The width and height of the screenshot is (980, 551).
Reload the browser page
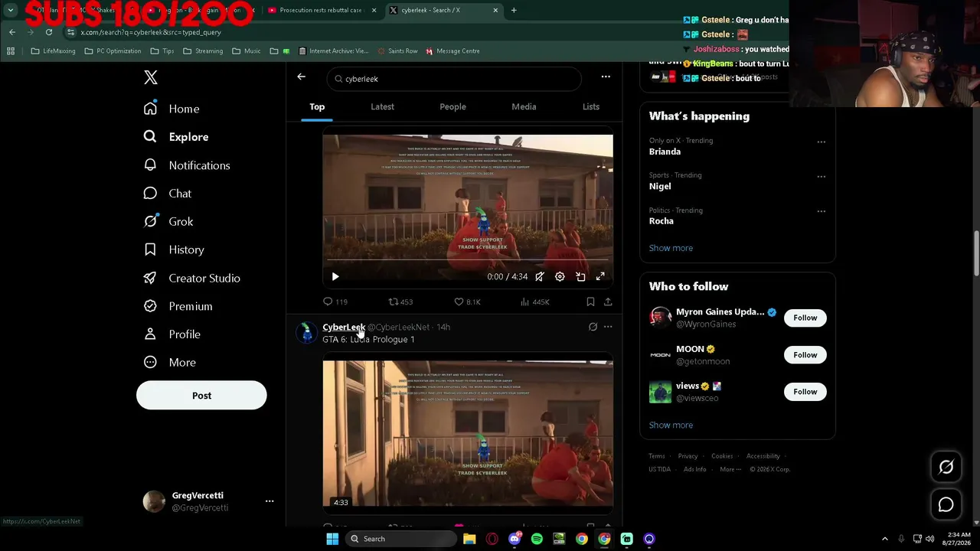[49, 32]
